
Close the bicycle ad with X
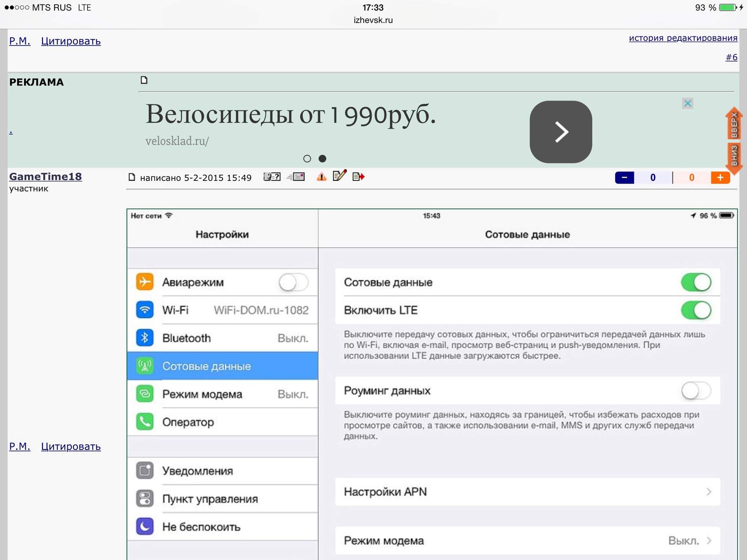pos(687,103)
